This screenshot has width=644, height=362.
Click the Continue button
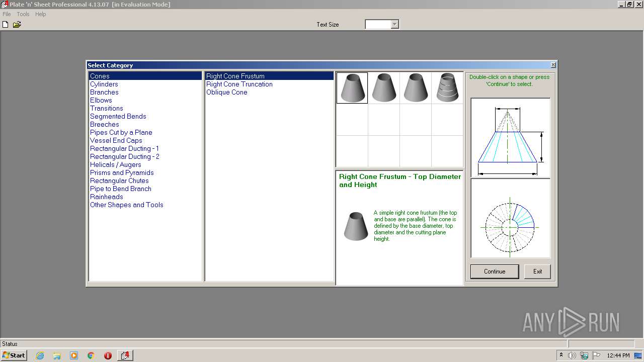(x=495, y=271)
